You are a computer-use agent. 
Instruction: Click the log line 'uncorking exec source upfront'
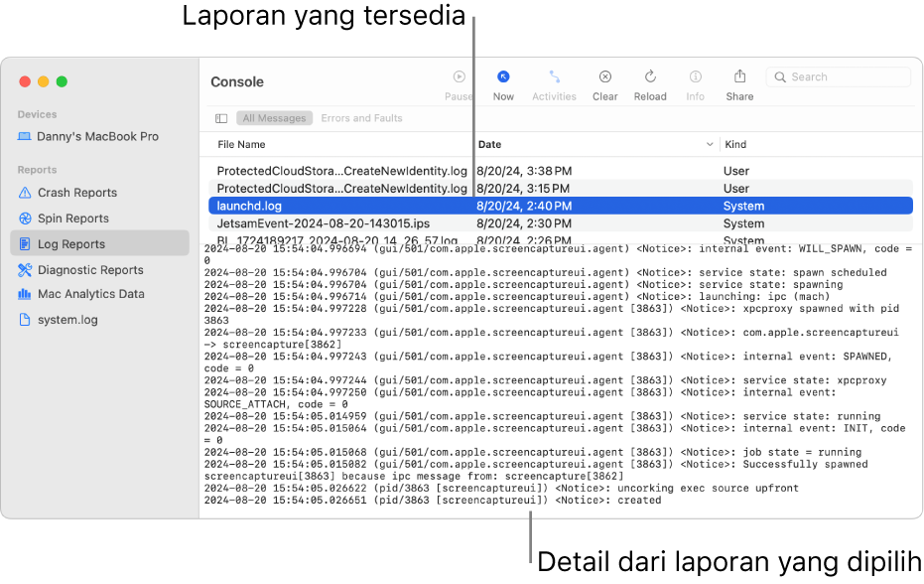[501, 489]
